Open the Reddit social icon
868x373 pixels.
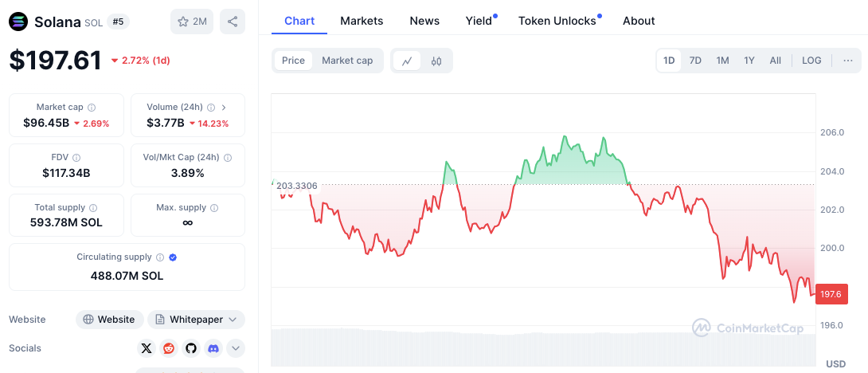pos(168,348)
